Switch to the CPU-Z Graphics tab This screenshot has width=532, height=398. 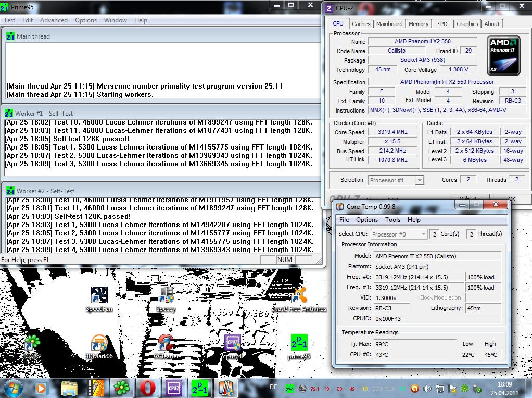tap(467, 24)
